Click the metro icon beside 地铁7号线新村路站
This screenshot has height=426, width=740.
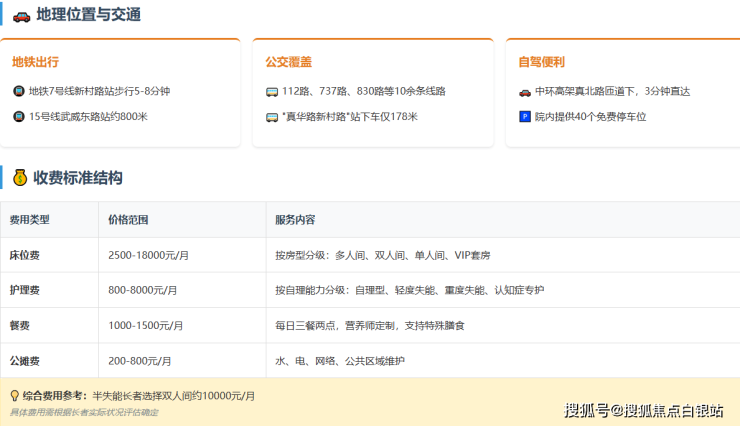(19, 91)
